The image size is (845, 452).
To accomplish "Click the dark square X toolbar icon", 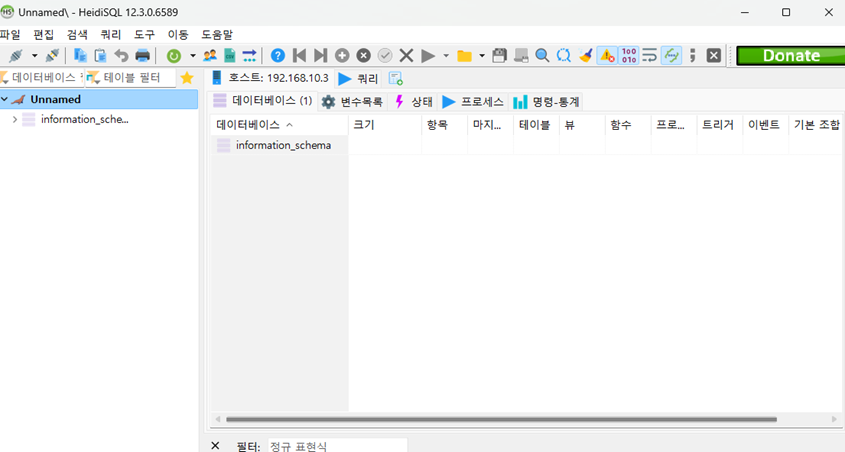I will click(x=714, y=55).
